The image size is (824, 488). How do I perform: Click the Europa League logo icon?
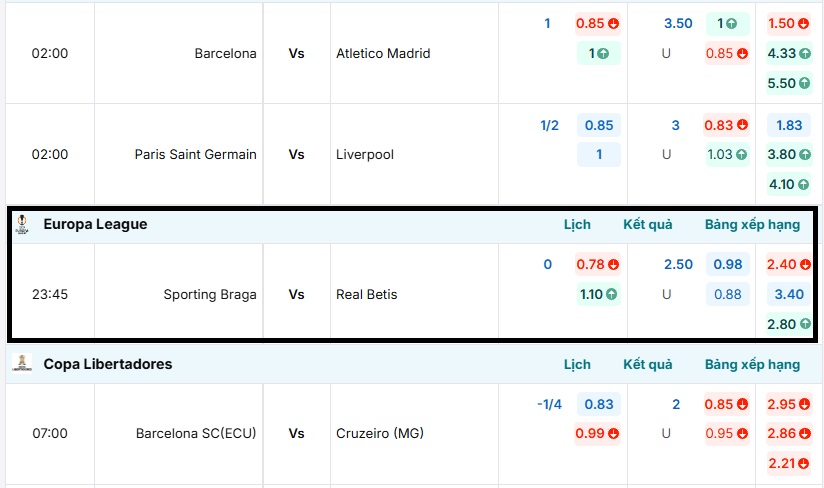tap(22, 225)
